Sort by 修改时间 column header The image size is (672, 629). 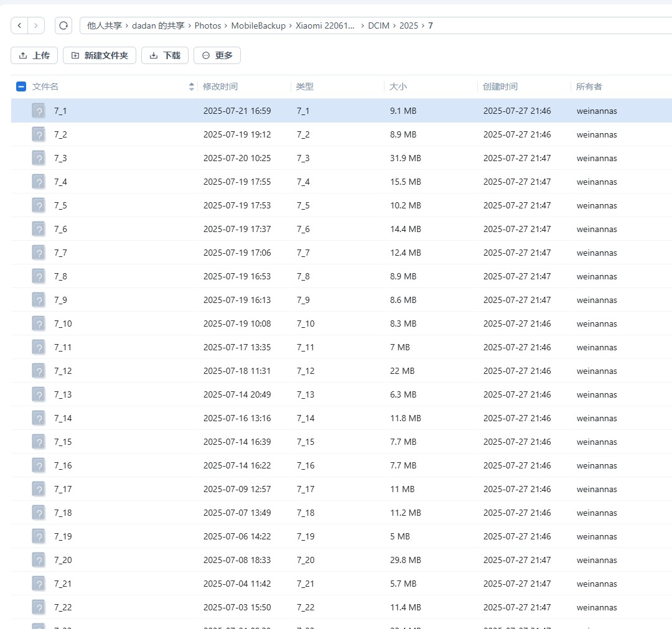point(220,87)
